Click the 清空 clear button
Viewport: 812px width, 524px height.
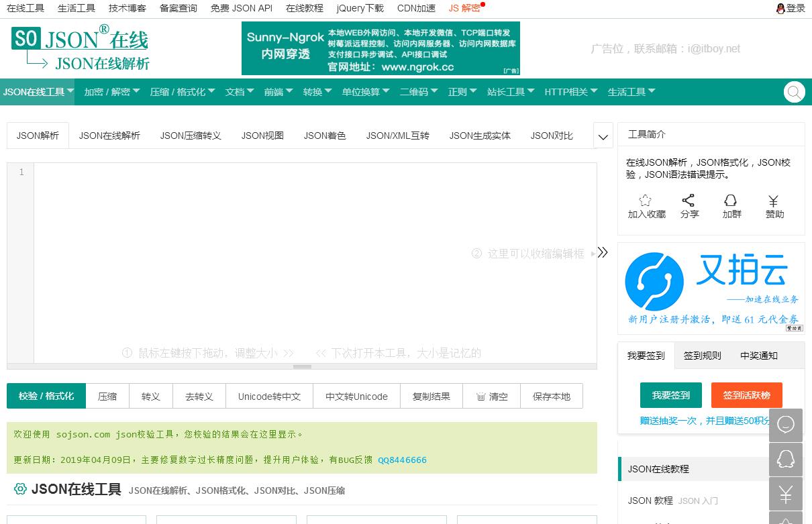[492, 397]
